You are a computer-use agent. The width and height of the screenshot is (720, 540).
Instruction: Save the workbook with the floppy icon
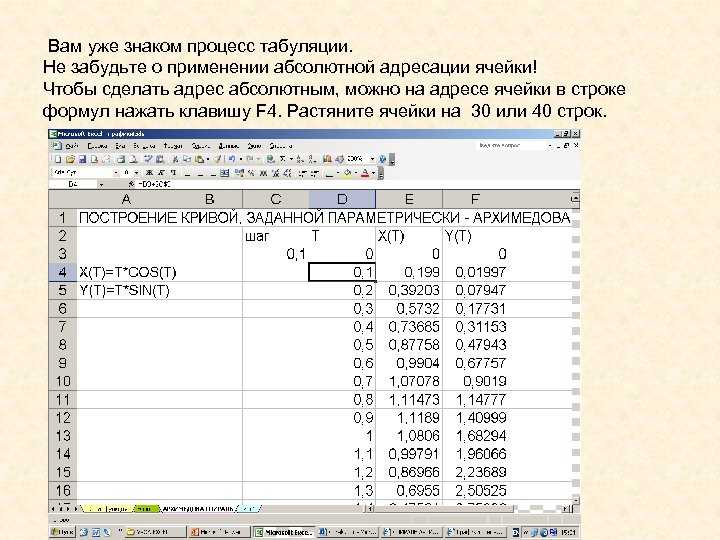point(83,159)
